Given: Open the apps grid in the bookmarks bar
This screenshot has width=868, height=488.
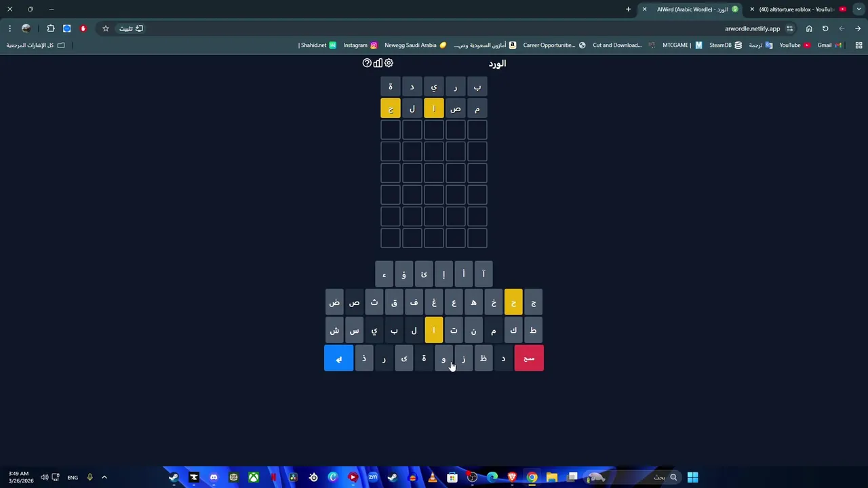Looking at the screenshot, I should 859,45.
